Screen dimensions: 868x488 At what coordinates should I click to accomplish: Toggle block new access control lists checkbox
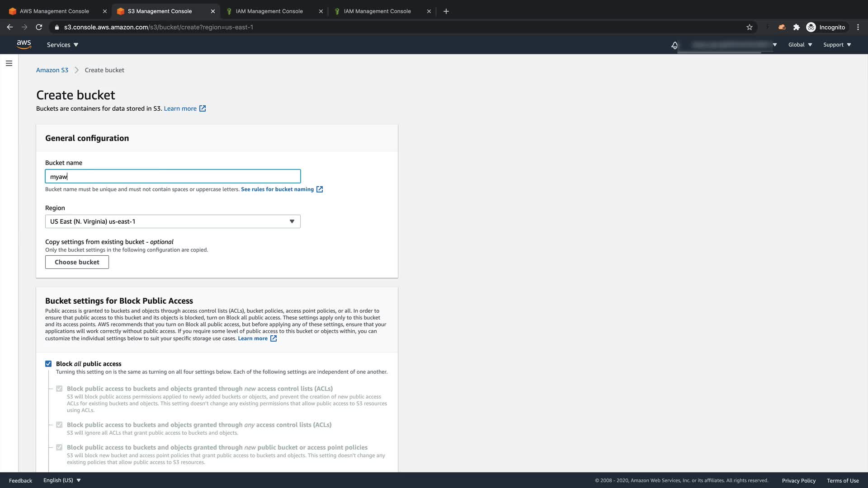pyautogui.click(x=59, y=389)
